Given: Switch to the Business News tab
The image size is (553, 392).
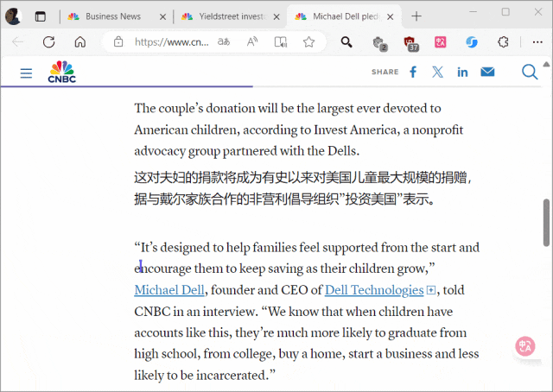Looking at the screenshot, I should (x=111, y=16).
